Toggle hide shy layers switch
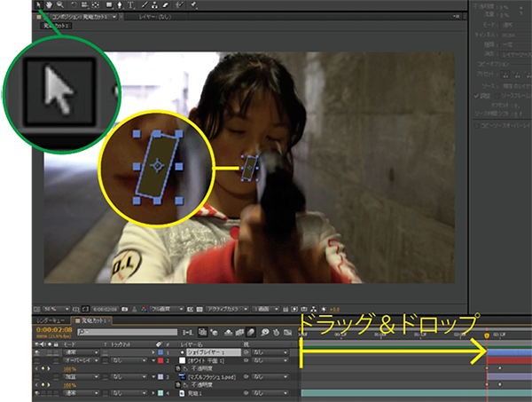The height and width of the screenshot is (402, 532). (x=229, y=333)
